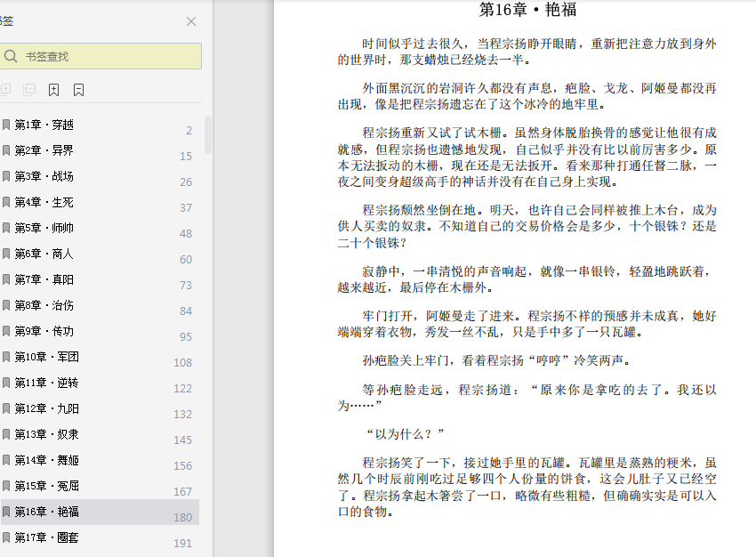The image size is (756, 557).
Task: Click paragraph starting 程宗扬笑了一下
Action: [x=527, y=487]
